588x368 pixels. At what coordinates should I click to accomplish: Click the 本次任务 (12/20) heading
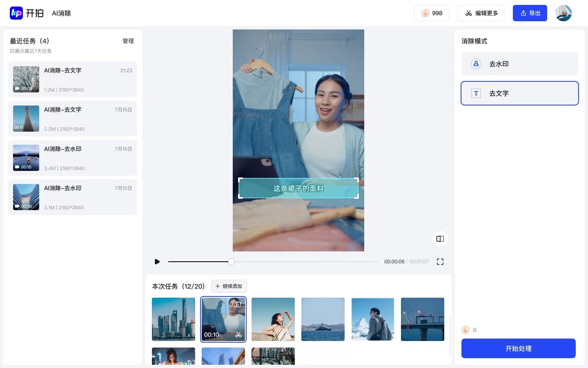tap(178, 286)
